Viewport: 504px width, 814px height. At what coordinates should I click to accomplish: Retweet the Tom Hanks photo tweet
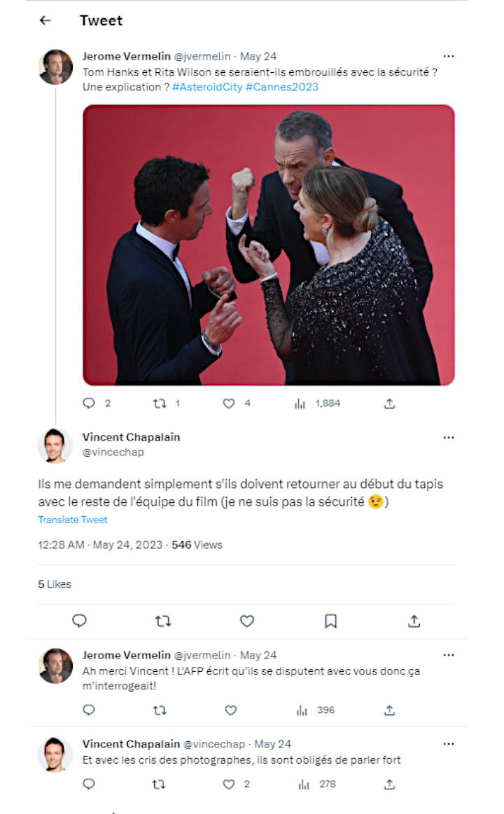point(160,403)
